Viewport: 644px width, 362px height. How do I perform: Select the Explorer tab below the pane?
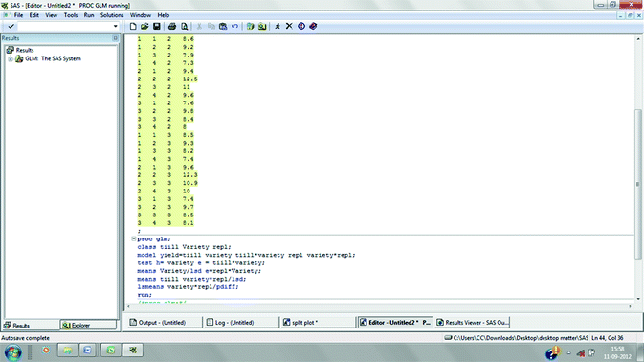(88, 326)
